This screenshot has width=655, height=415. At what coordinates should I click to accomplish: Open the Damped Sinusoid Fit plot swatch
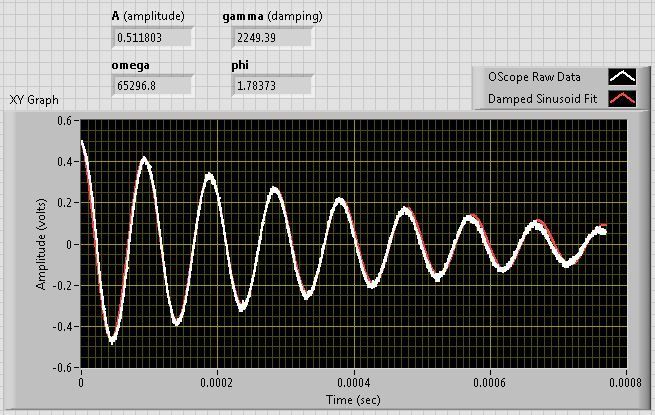point(622,99)
